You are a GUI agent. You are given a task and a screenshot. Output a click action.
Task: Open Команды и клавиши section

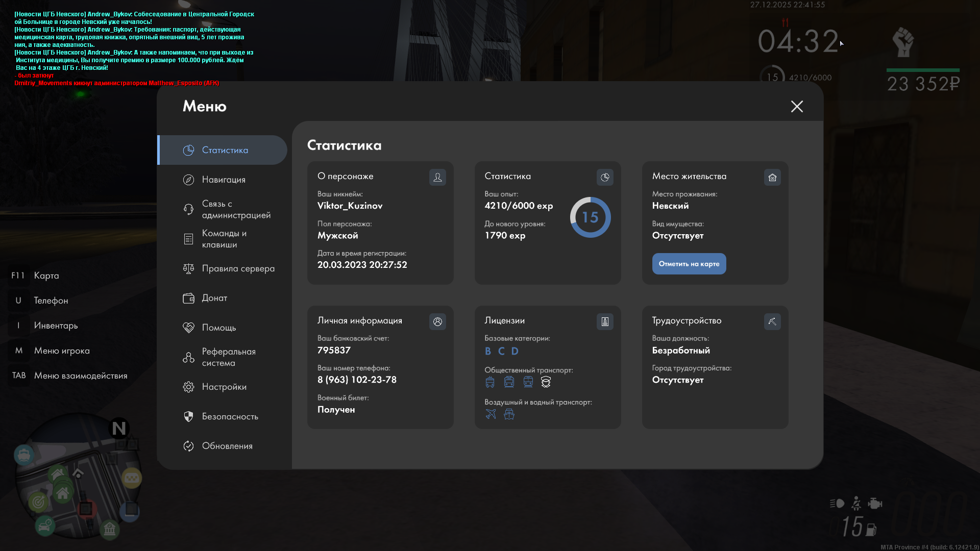point(224,239)
